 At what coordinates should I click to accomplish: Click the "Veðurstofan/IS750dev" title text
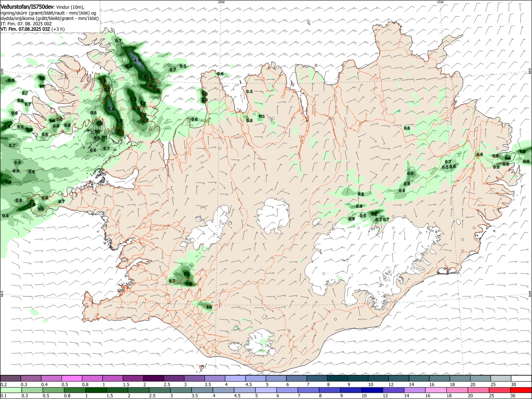point(27,7)
